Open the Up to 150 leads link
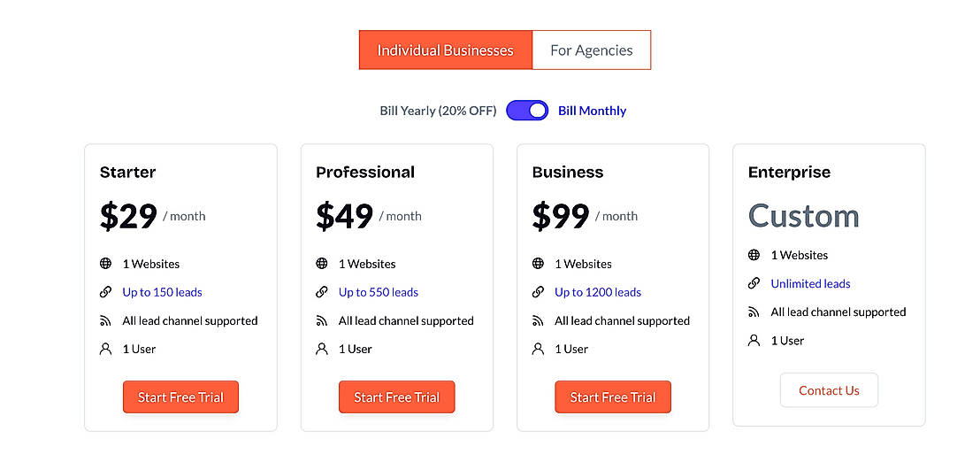This screenshot has width=980, height=462. (x=163, y=292)
